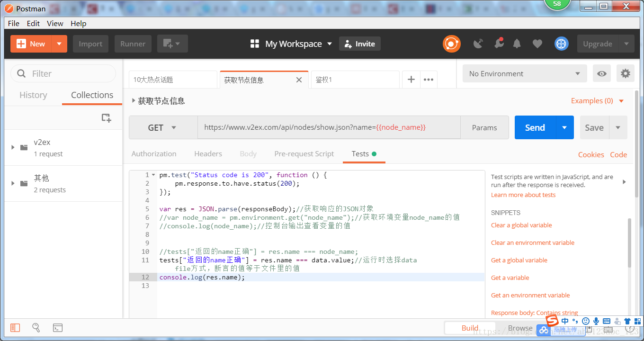Click the Import button
The width and height of the screenshot is (644, 341).
[x=90, y=44]
